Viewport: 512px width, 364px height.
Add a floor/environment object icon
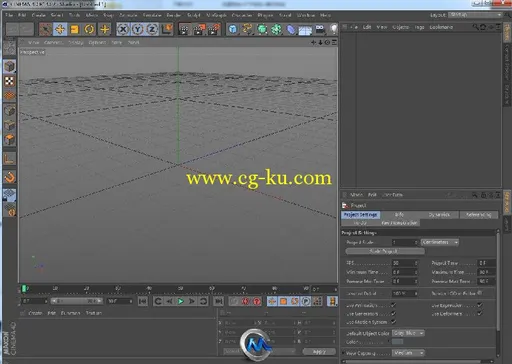305,30
